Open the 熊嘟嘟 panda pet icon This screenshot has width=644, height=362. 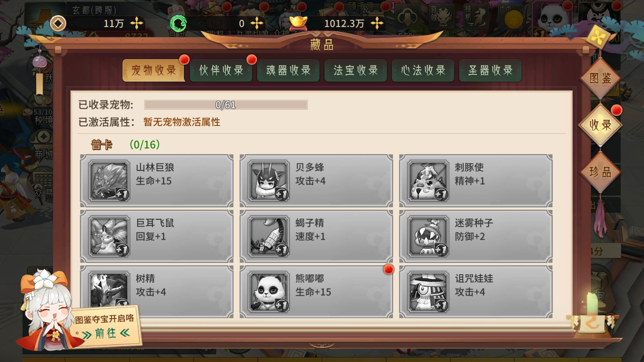coord(268,292)
